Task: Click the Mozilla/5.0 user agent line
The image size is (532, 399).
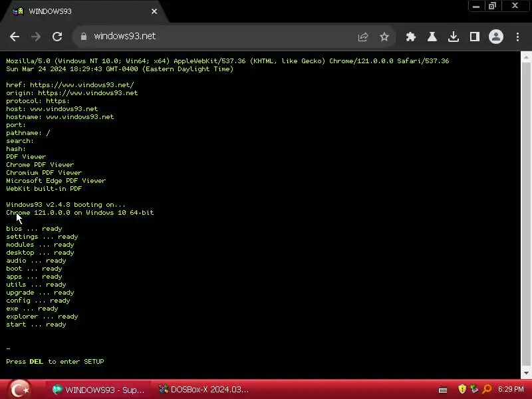Action: click(227, 61)
